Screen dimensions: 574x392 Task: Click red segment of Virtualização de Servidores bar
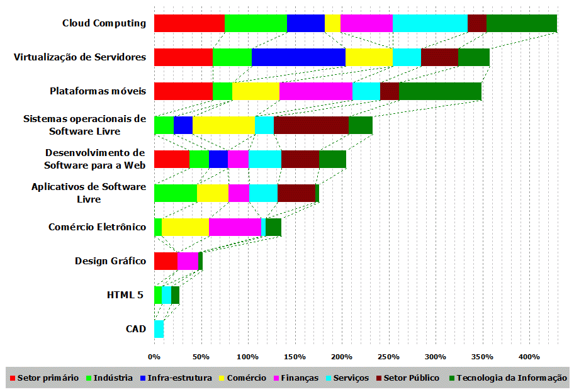(183, 57)
